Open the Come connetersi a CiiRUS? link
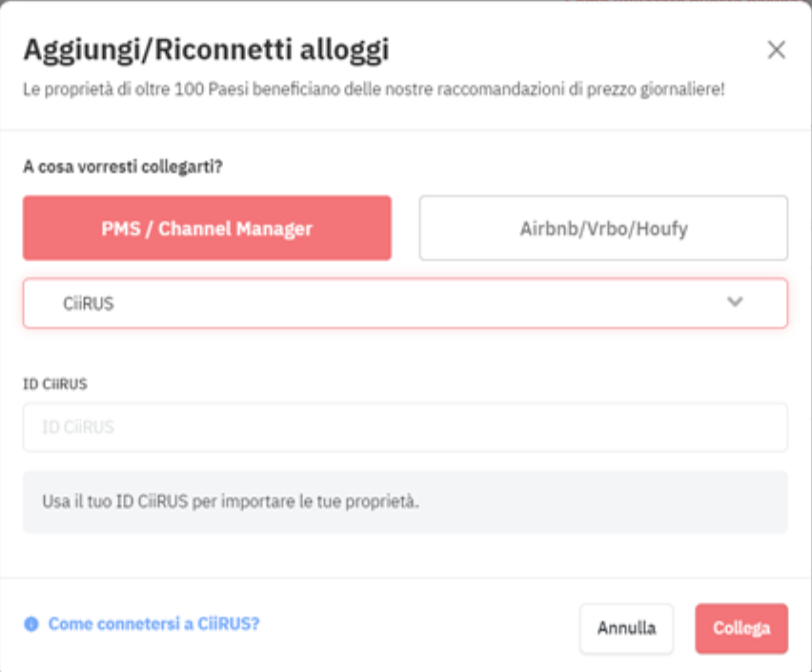 tap(154, 624)
